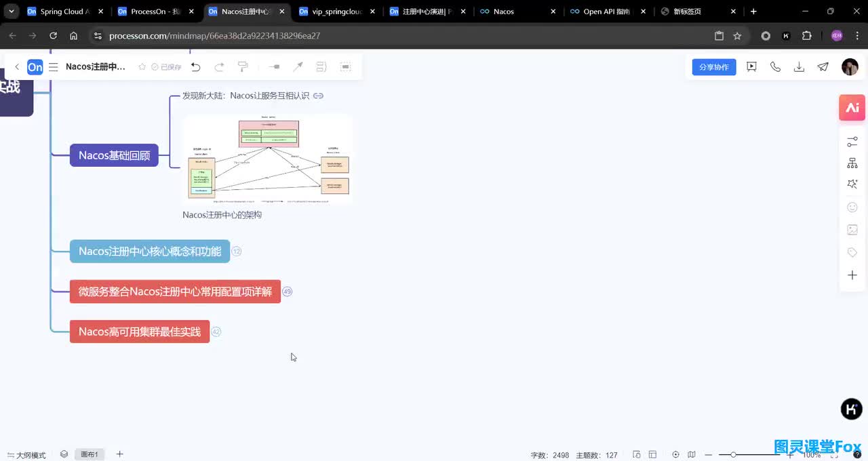The width and height of the screenshot is (868, 461).
Task: Download the mind map file
Action: click(799, 66)
